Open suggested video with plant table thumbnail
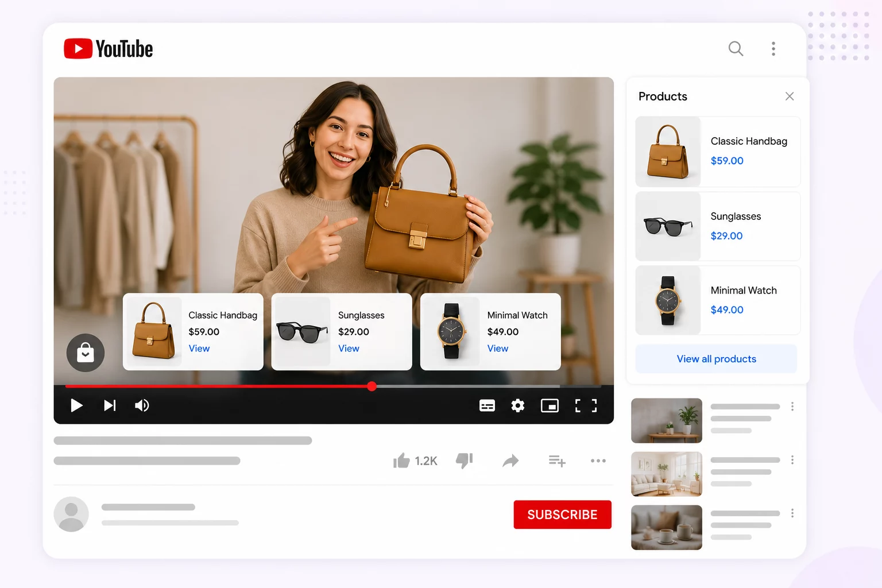Screen dimensions: 882x588 (x=667, y=420)
